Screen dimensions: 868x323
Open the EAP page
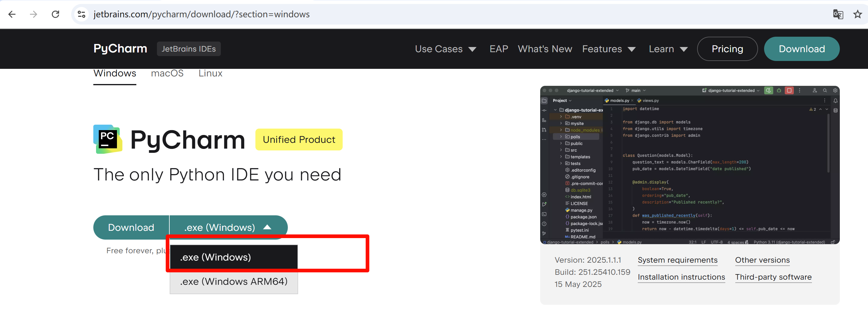[499, 49]
